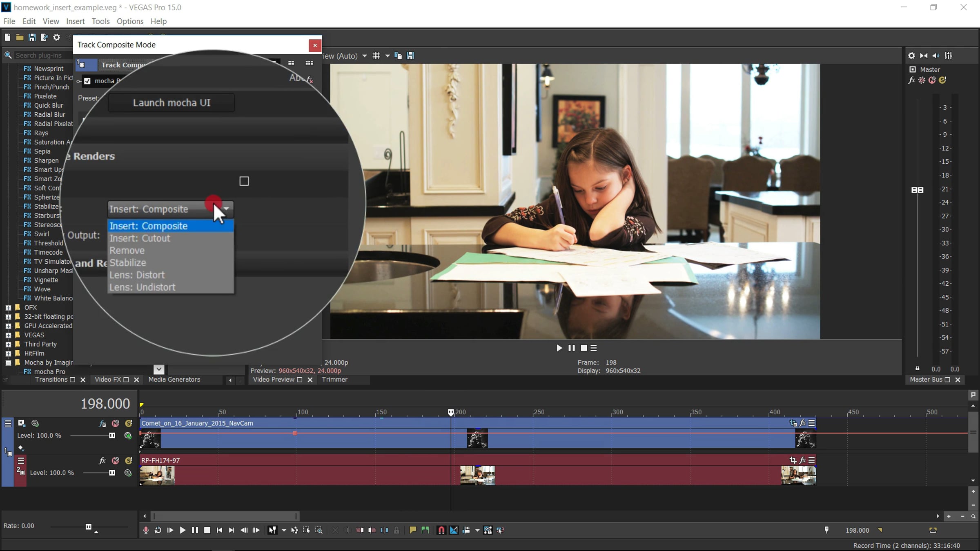
Task: Open the Insert menu
Action: (76, 21)
